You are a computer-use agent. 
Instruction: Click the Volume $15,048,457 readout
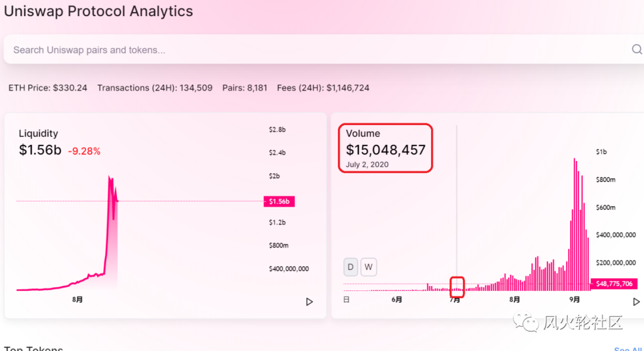385,150
